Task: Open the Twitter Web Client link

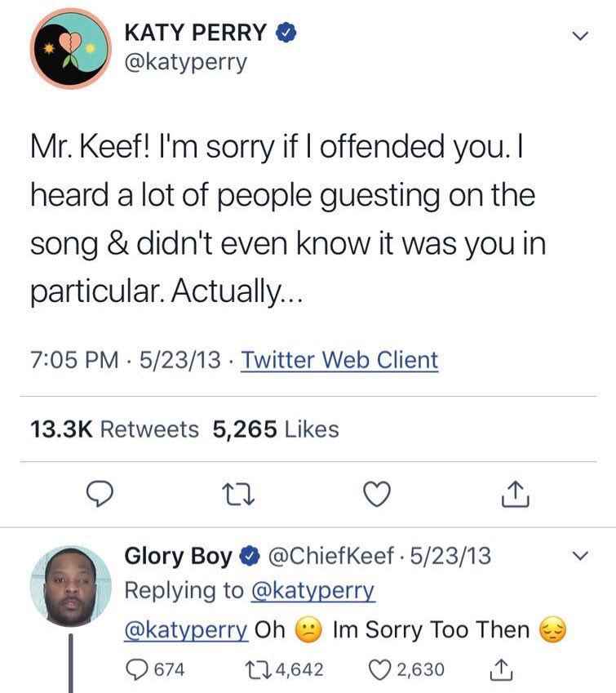Action: tap(340, 360)
